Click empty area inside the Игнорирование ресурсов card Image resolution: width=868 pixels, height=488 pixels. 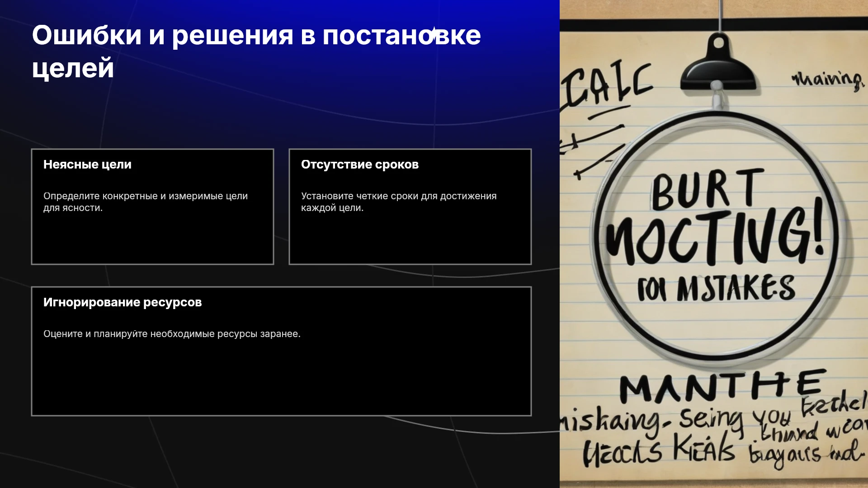coord(281,380)
